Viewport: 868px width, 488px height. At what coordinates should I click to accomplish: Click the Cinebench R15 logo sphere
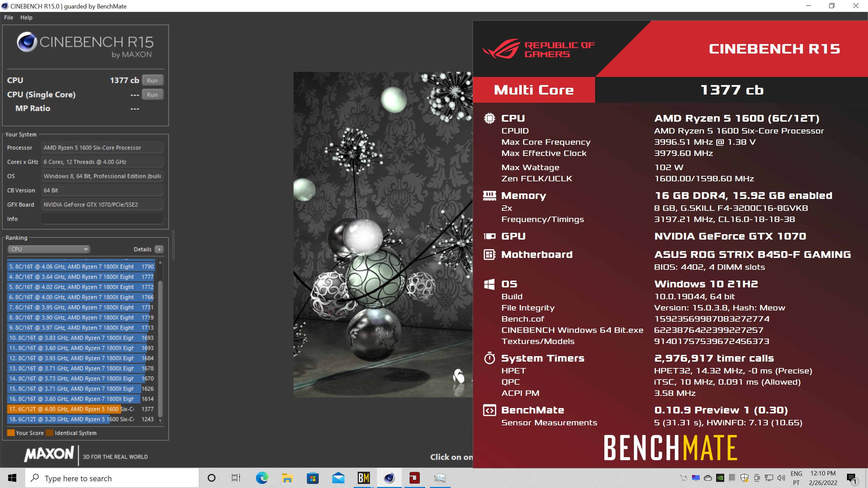tap(27, 42)
